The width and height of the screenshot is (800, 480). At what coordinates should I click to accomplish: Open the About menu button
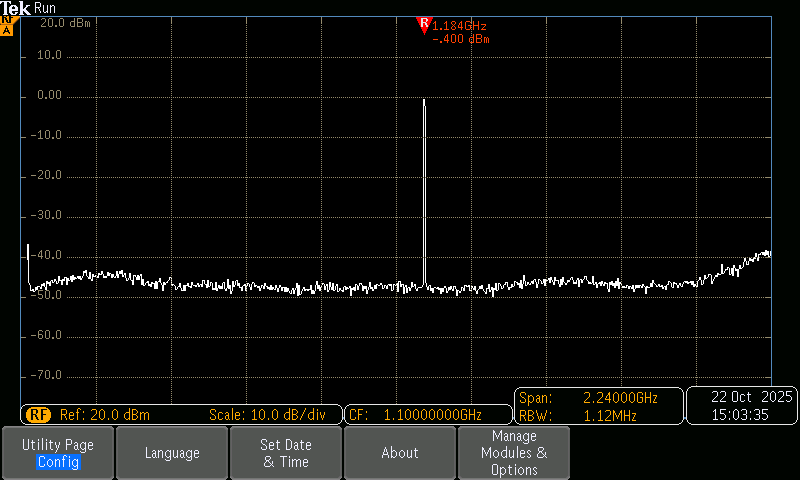pos(400,453)
